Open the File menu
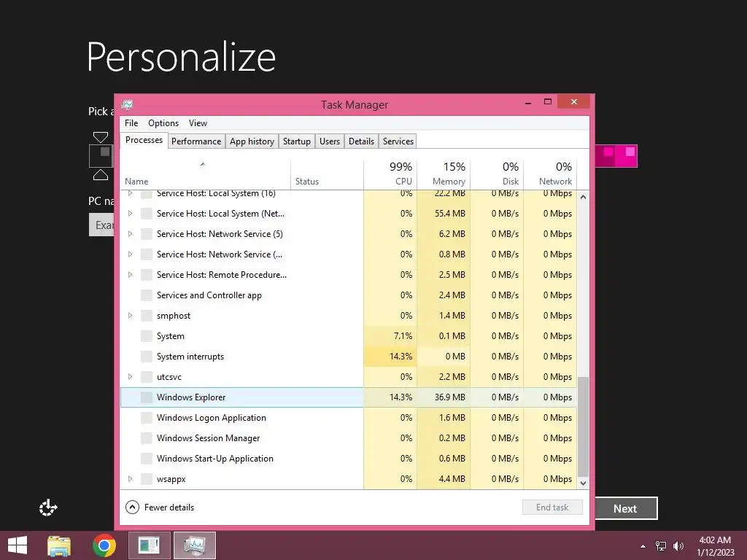747x560 pixels. coord(131,122)
